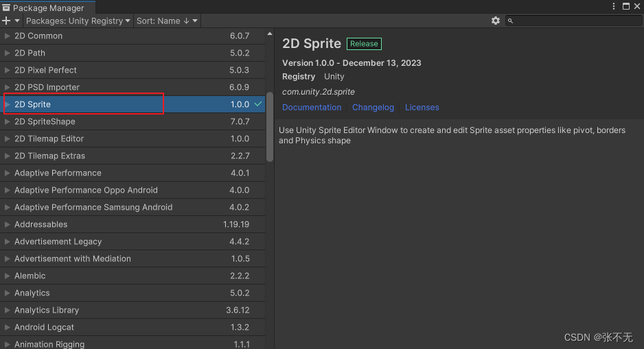Click the 3.6.12 Analytics Library version
644x349 pixels.
pyautogui.click(x=238, y=311)
